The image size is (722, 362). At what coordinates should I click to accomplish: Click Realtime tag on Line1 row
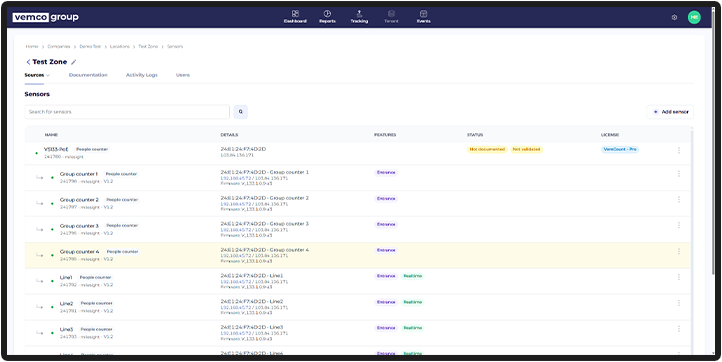[413, 276]
